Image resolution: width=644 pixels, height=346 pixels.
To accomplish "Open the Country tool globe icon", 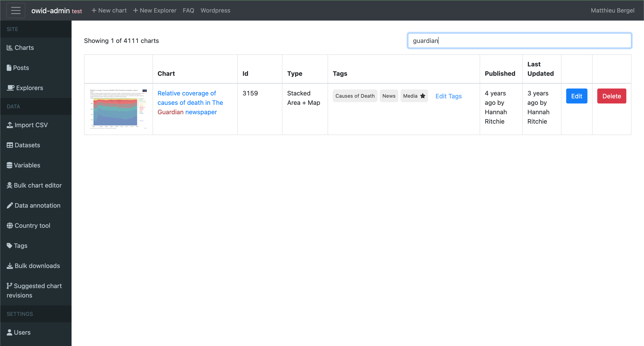I will (9, 225).
